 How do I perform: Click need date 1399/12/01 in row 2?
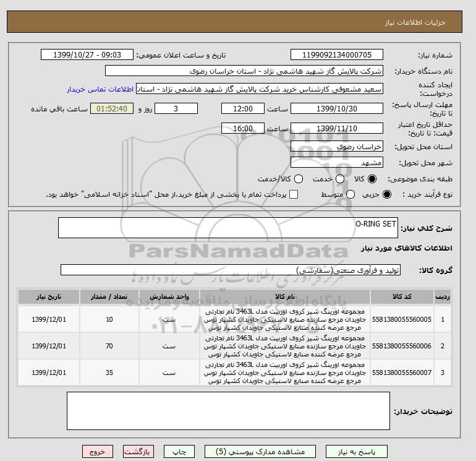(49, 346)
